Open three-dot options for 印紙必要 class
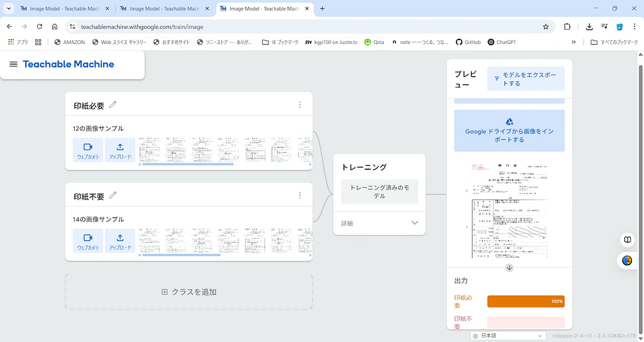The image size is (644, 342). 300,105
